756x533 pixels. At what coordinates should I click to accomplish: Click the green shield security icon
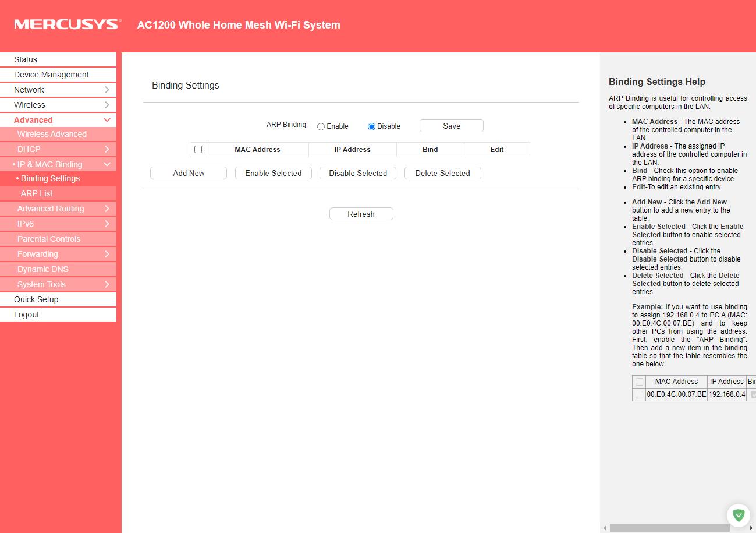(738, 515)
